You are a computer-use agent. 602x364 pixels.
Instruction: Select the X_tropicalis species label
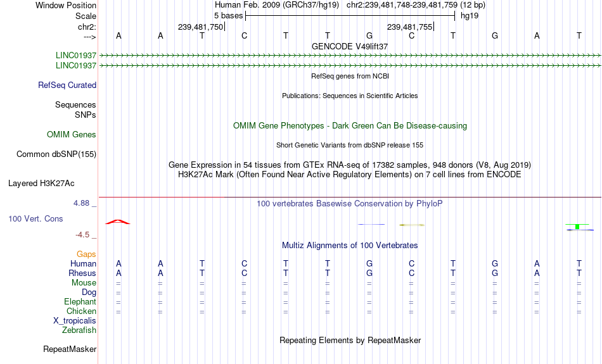(75, 321)
